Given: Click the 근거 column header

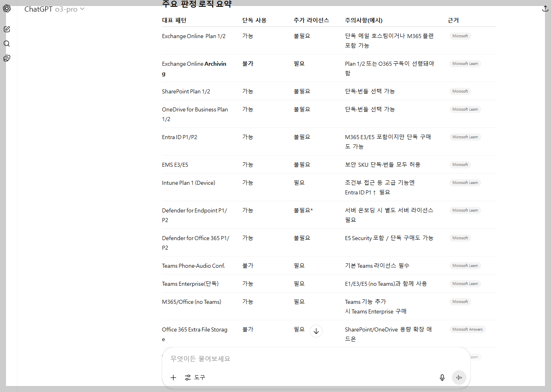Looking at the screenshot, I should click(453, 20).
